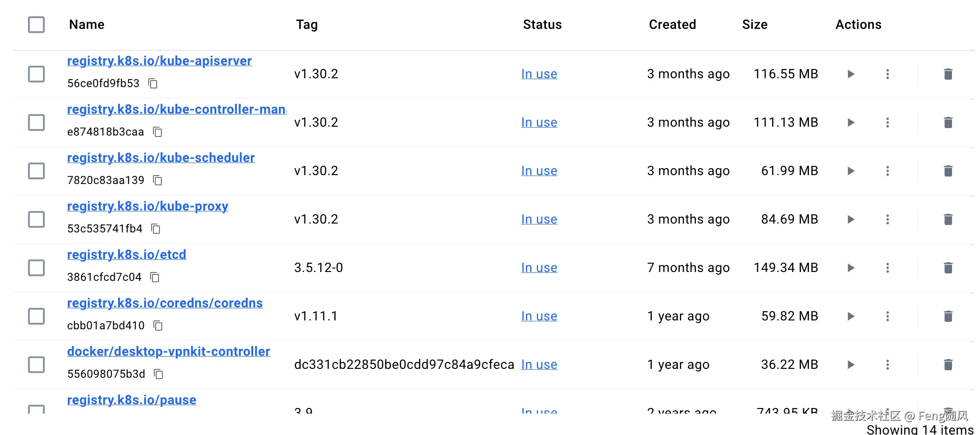Open more actions menu for kube-scheduler
Viewport: 980px width, 435px height.
pos(888,171)
